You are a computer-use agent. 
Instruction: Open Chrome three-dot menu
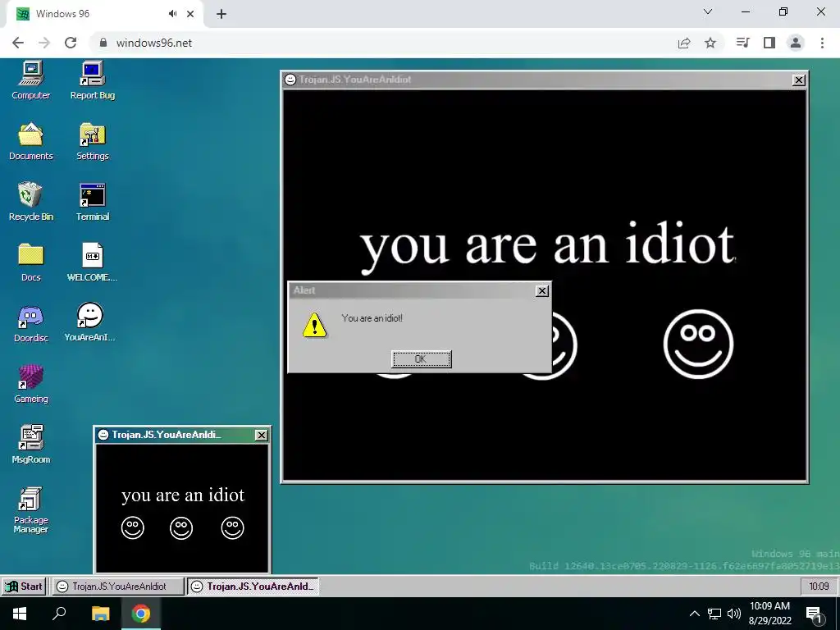[x=822, y=43]
